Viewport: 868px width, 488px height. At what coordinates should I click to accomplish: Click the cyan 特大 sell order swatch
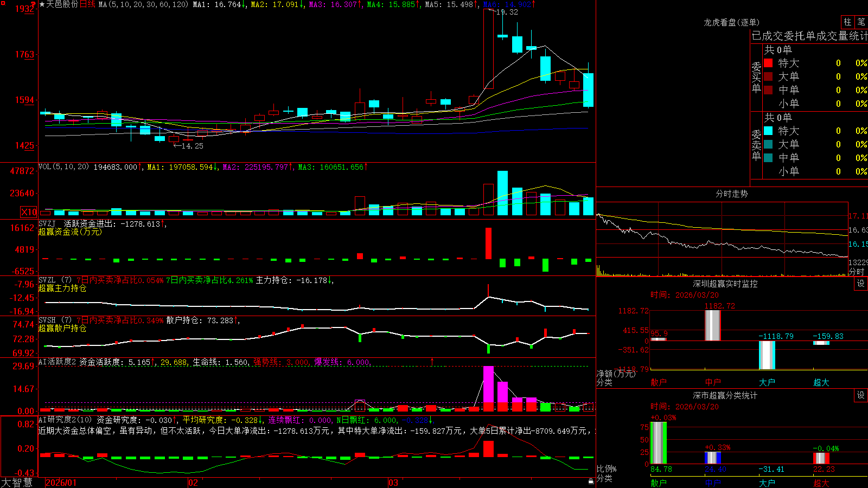click(x=768, y=131)
